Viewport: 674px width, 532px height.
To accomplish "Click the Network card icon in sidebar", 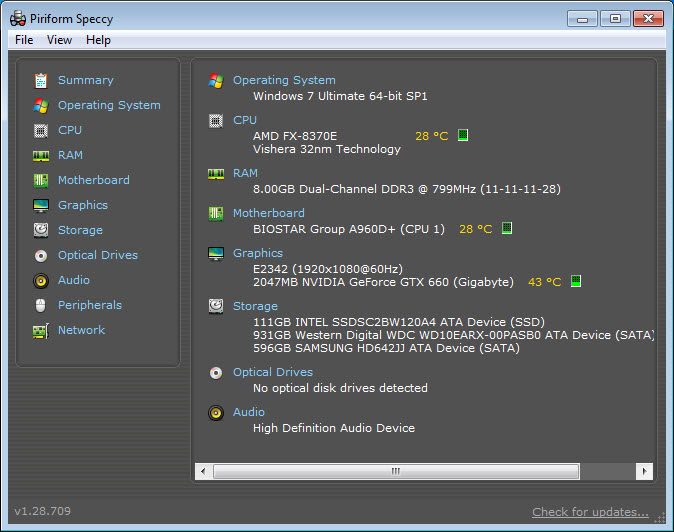I will click(x=41, y=331).
